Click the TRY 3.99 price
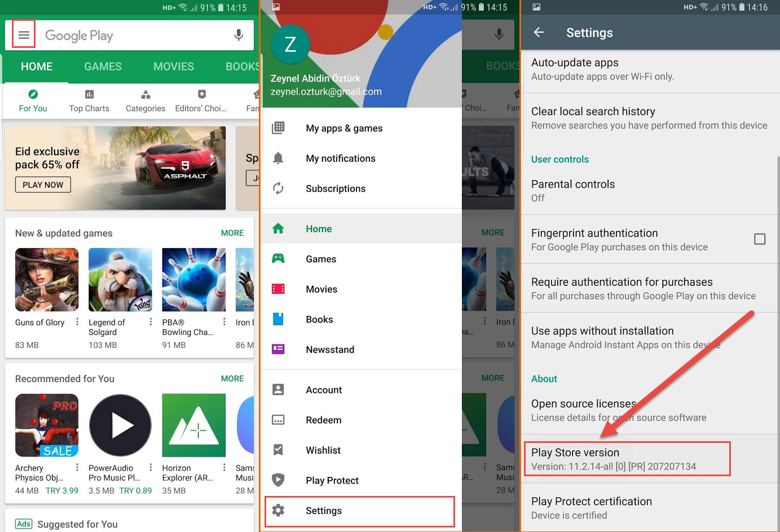This screenshot has height=532, width=780. pos(62,491)
